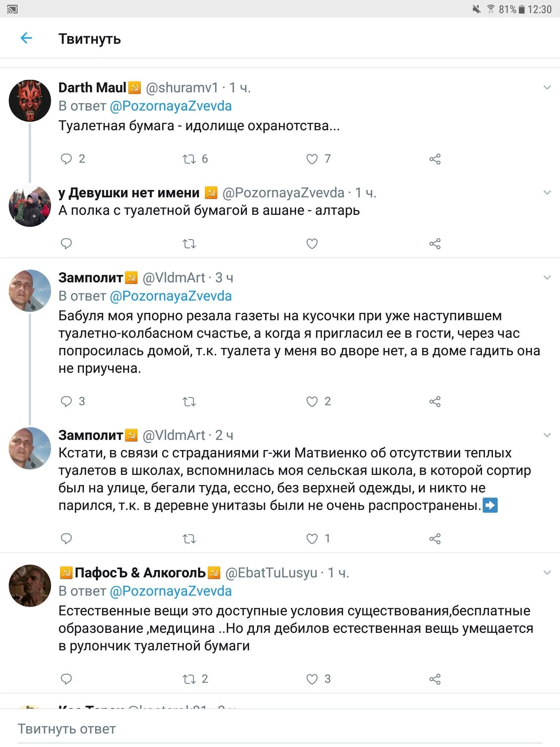Image resolution: width=560 pixels, height=747 pixels.
Task: Open options chevron on Darth Maul's tweet
Action: tap(547, 88)
